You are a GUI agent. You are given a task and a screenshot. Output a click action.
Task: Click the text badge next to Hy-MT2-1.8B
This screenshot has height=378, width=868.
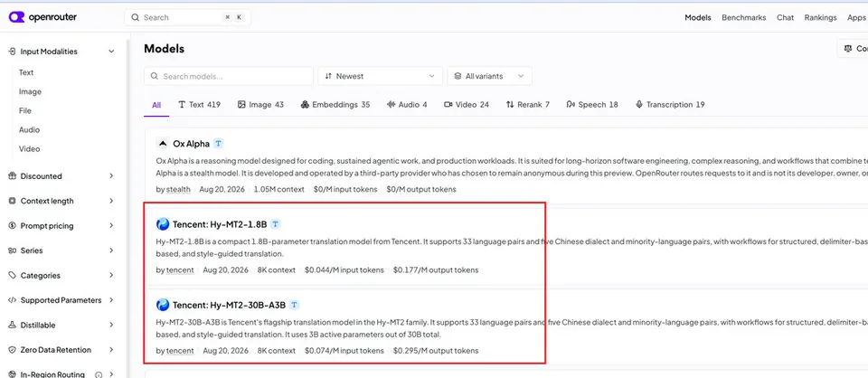276,224
